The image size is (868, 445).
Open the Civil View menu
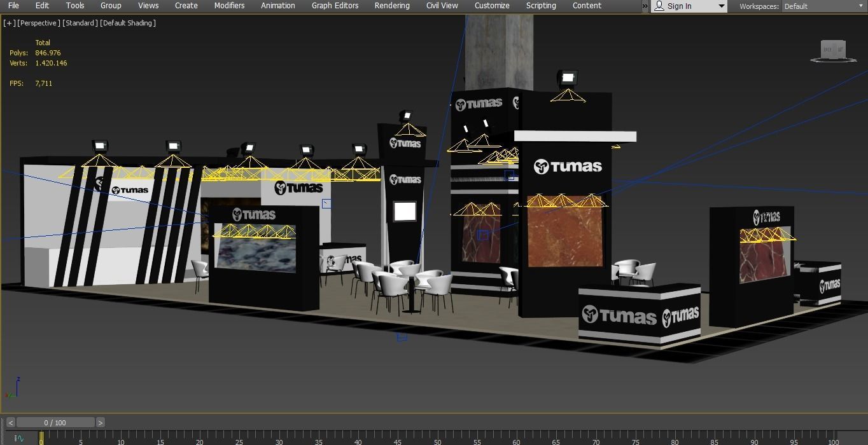pyautogui.click(x=442, y=5)
